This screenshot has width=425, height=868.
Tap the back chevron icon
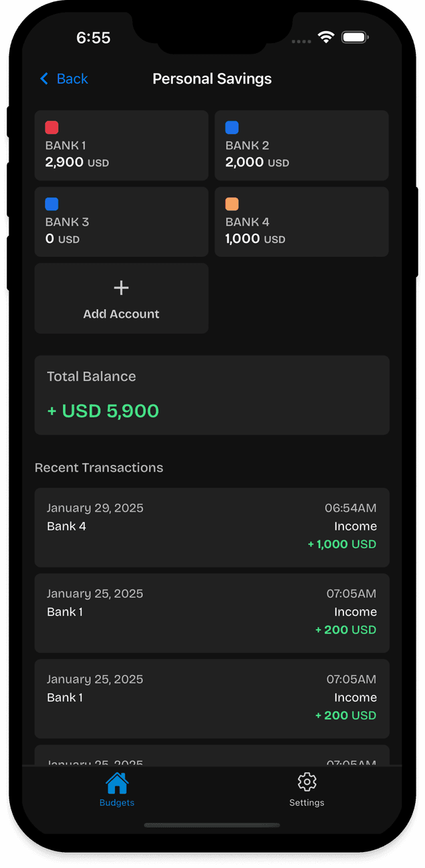44,78
